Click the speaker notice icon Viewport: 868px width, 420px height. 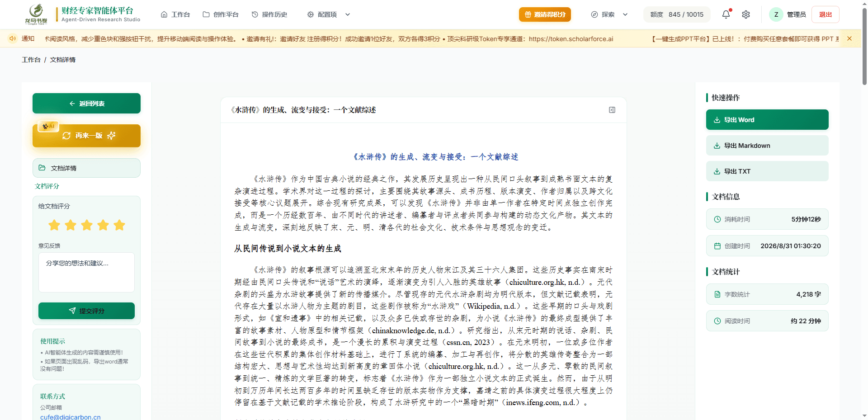click(x=13, y=38)
